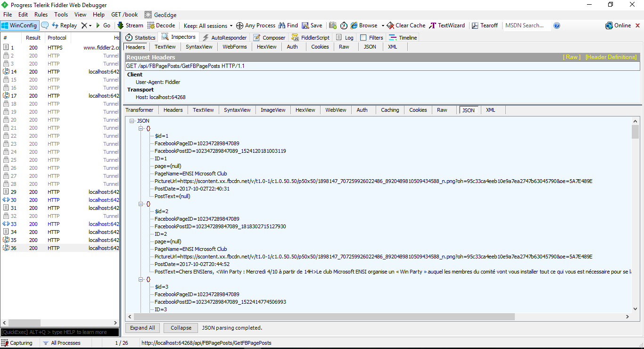
Task: Open Find sessions with binoculars icon
Action: pos(282,25)
